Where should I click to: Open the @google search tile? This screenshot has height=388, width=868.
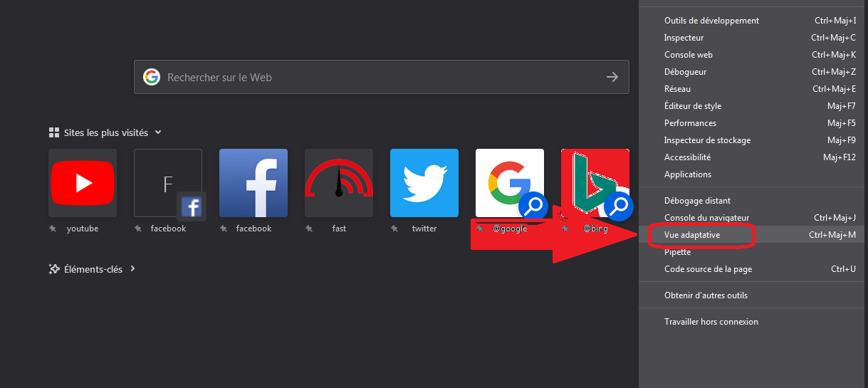[x=510, y=183]
